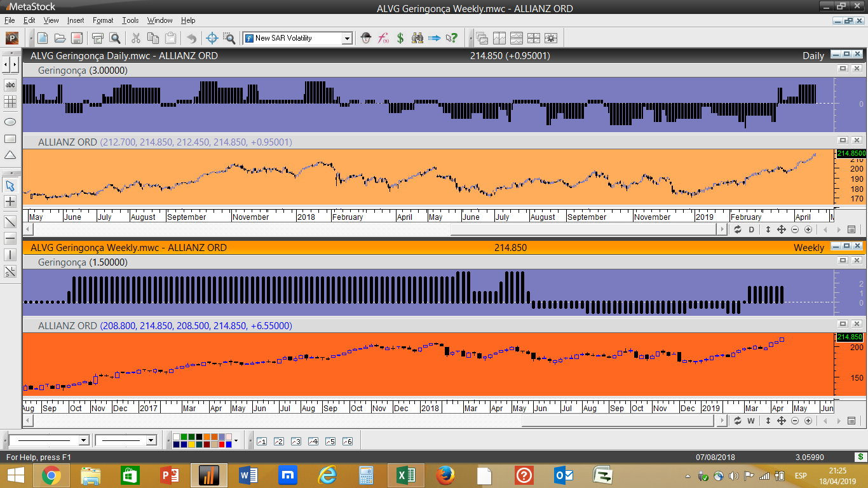Expand the color palette dropdown arrow
The width and height of the screenshot is (868, 488).
(x=236, y=440)
